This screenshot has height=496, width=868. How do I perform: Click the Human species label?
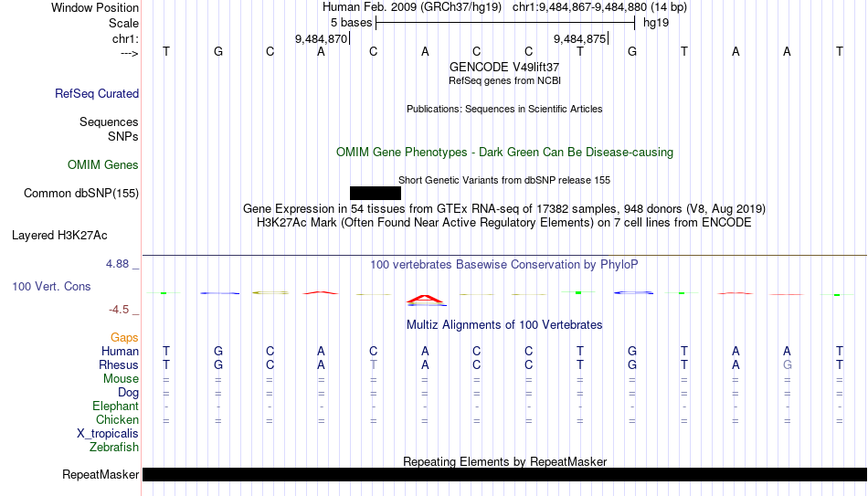click(120, 352)
